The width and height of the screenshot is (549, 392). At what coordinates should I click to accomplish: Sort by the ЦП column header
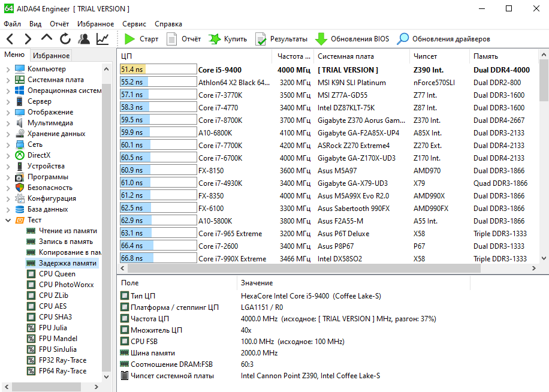(194, 56)
